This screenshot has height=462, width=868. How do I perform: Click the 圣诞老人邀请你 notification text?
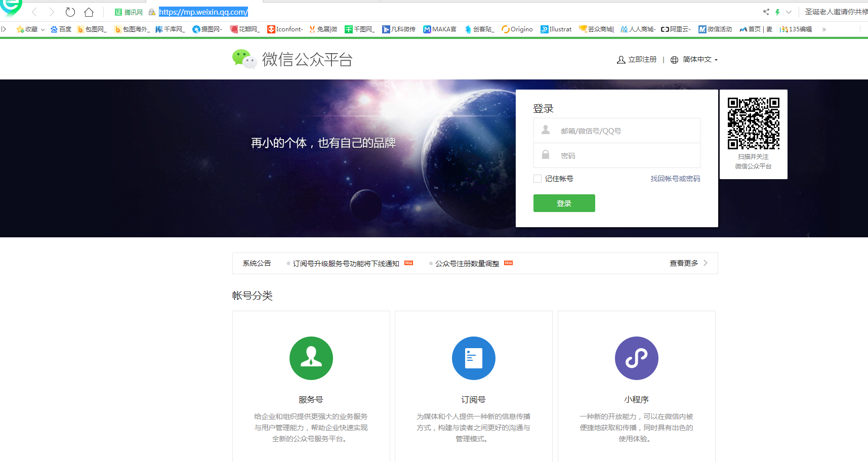[x=836, y=12]
